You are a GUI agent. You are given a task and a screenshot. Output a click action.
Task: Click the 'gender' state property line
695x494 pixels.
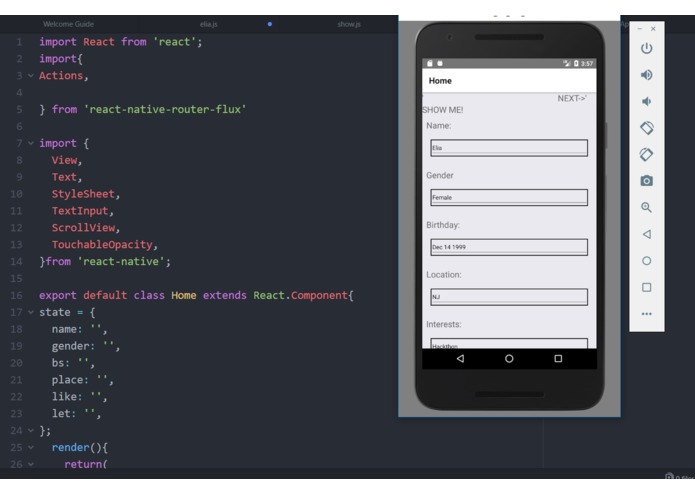[x=86, y=346]
